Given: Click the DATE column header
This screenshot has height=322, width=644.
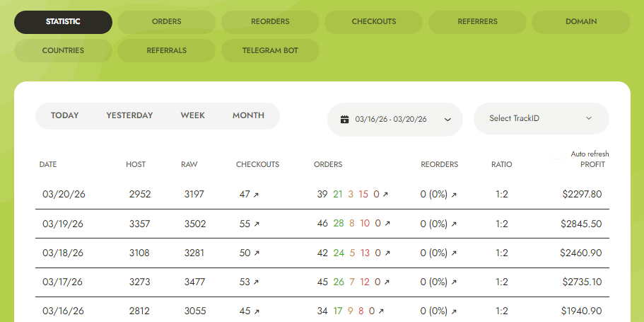Looking at the screenshot, I should point(48,164).
